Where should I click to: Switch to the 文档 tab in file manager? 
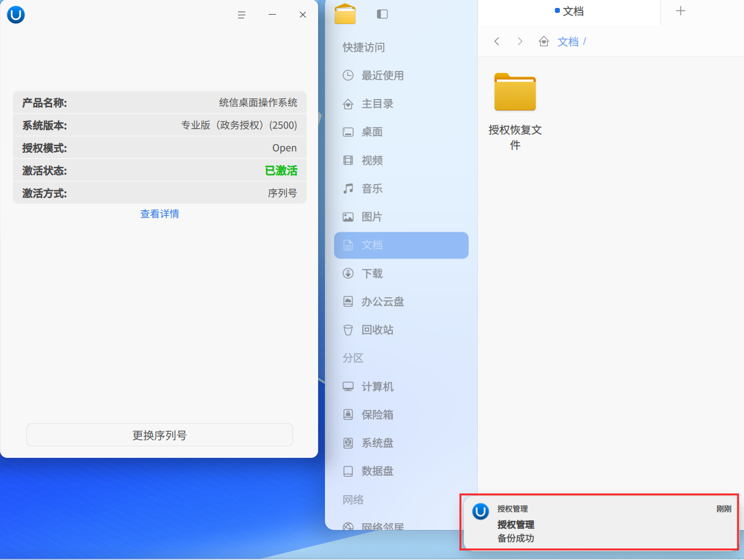pos(569,12)
